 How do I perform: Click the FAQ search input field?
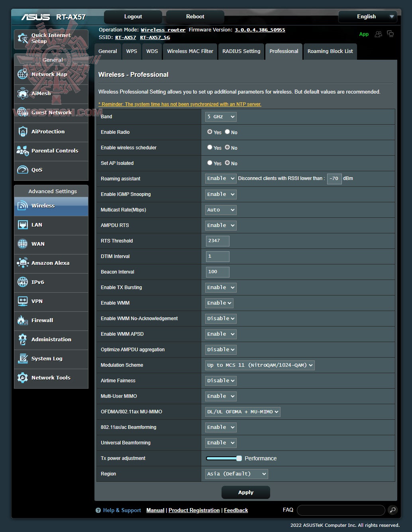tap(341, 510)
